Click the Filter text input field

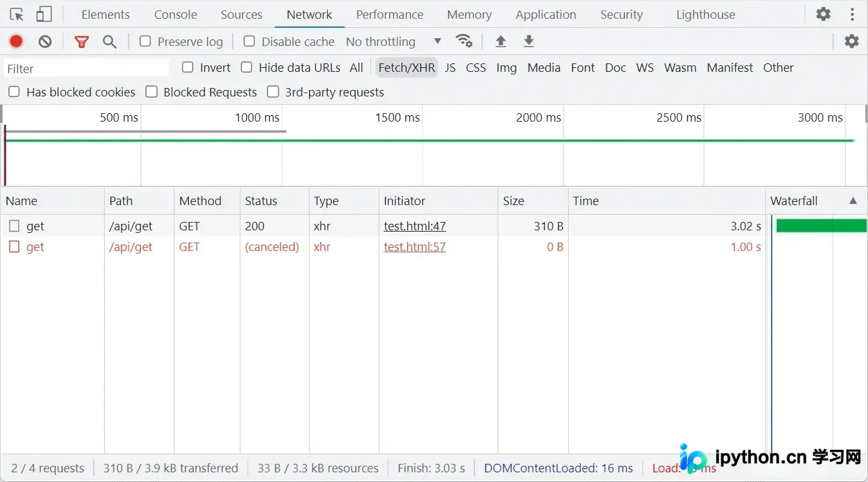point(87,68)
